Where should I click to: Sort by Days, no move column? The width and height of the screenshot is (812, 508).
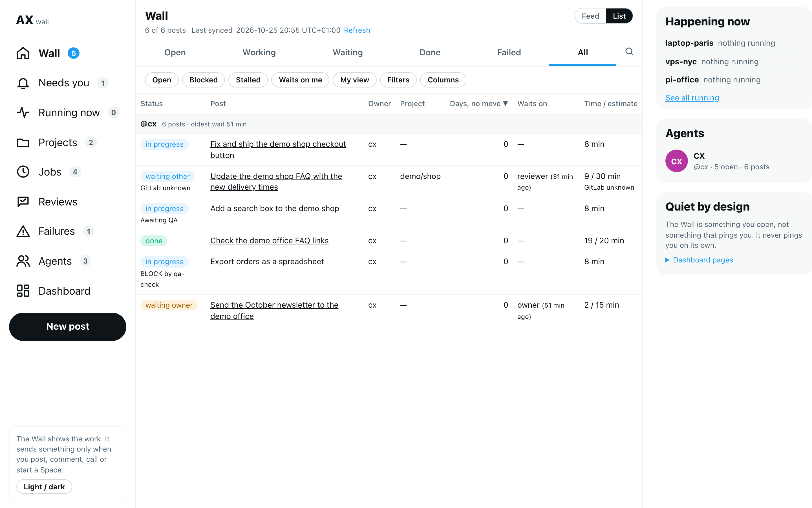point(479,104)
